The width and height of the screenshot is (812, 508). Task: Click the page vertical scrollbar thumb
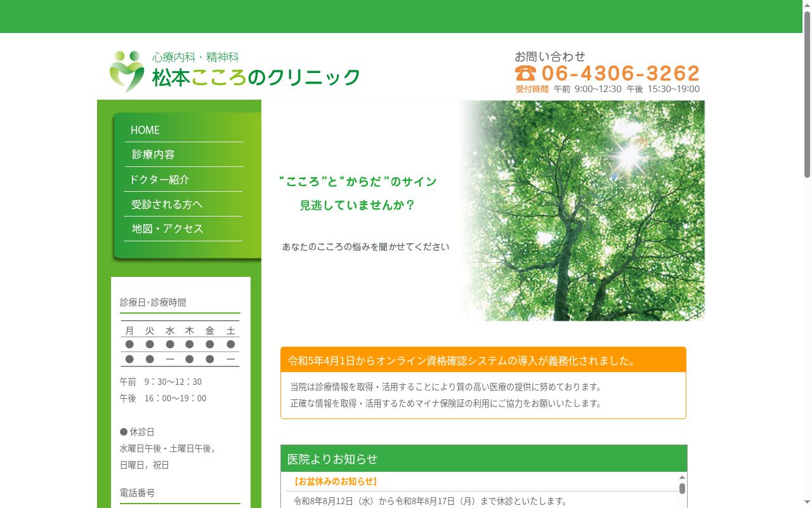click(x=807, y=95)
